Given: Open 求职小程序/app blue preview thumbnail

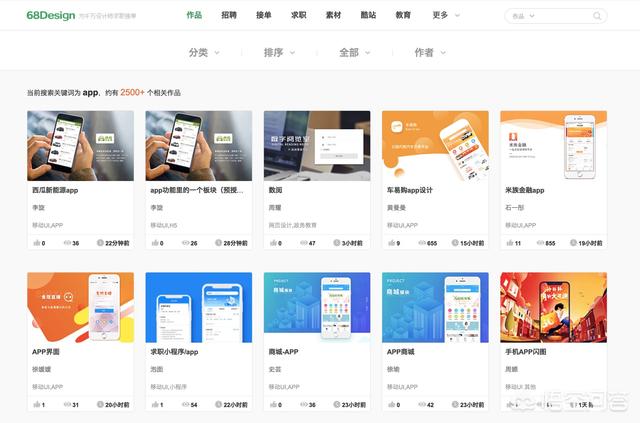Looking at the screenshot, I should tap(199, 307).
